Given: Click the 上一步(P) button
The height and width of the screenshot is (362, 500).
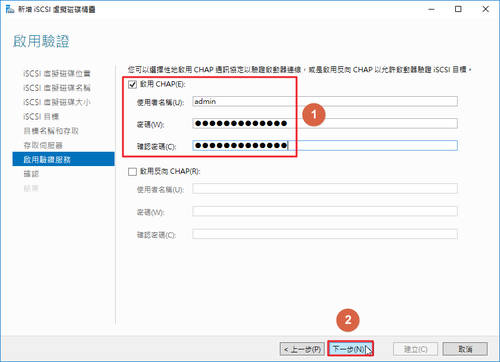Looking at the screenshot, I should 302,349.
